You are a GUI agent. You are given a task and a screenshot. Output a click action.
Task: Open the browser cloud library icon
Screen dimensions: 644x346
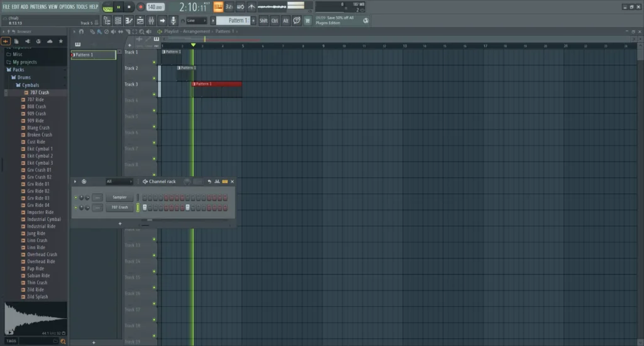pos(50,41)
